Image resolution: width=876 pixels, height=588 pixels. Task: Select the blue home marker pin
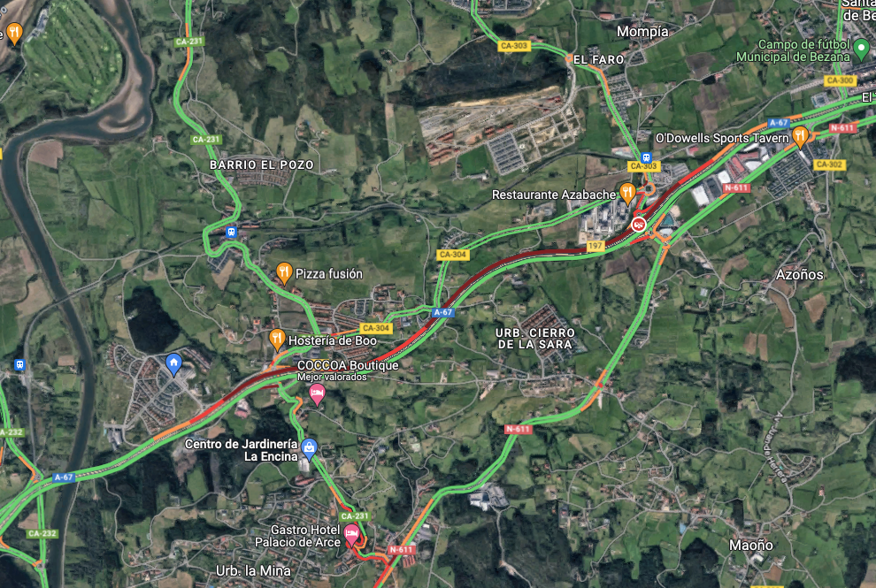point(173,364)
